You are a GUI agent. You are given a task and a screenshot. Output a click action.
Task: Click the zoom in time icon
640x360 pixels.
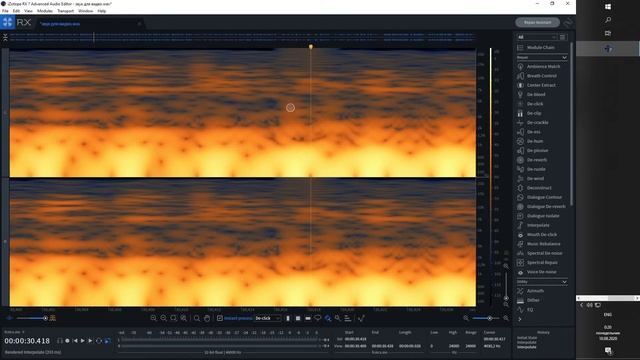[x=153, y=318]
